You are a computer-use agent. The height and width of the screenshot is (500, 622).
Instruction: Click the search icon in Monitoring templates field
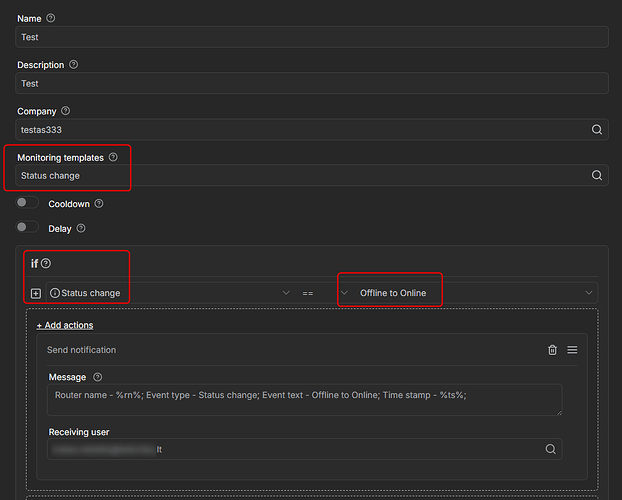[597, 175]
